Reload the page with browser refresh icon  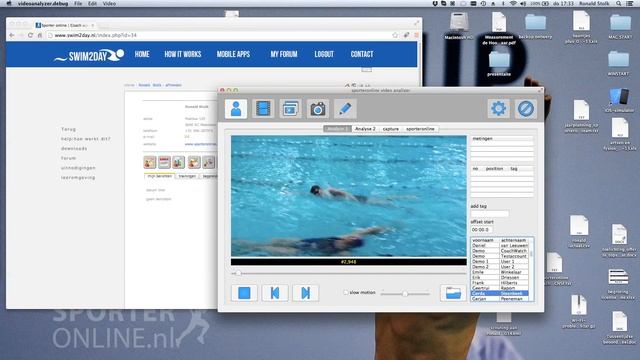(30, 36)
